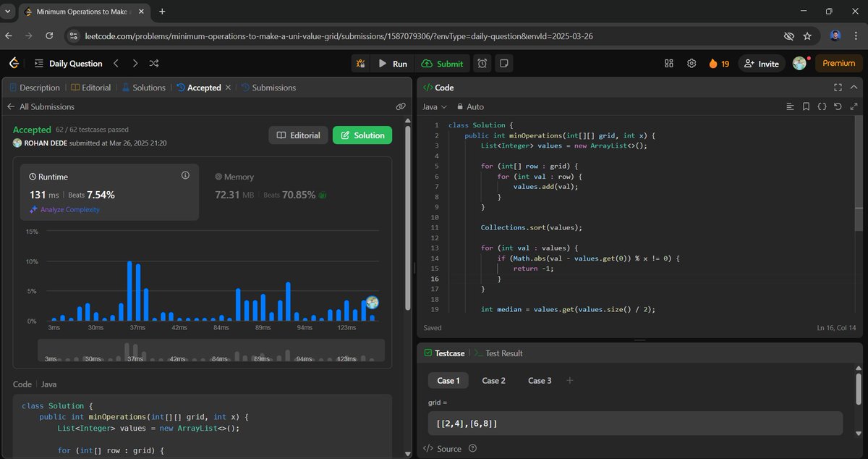Enter fullscreen in Code panel
This screenshot has width=868, height=459.
coord(838,88)
